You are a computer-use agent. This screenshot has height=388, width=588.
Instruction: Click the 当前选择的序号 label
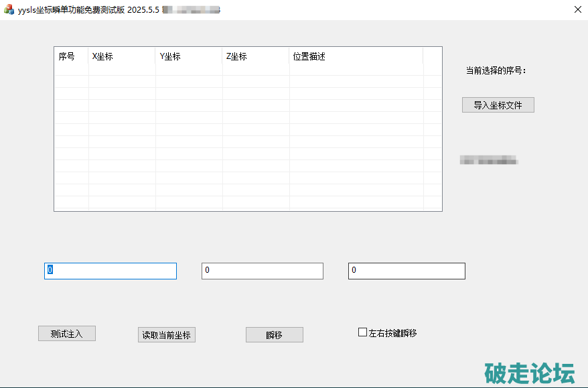pos(496,70)
